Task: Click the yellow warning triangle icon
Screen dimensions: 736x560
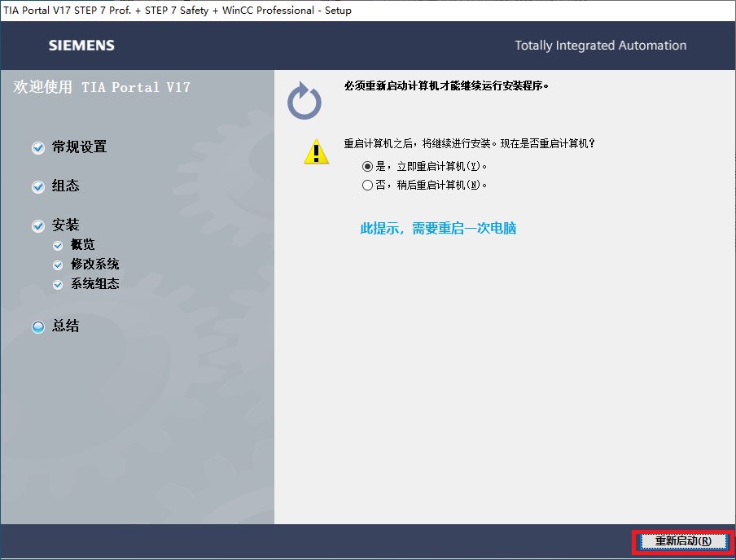Action: (316, 151)
